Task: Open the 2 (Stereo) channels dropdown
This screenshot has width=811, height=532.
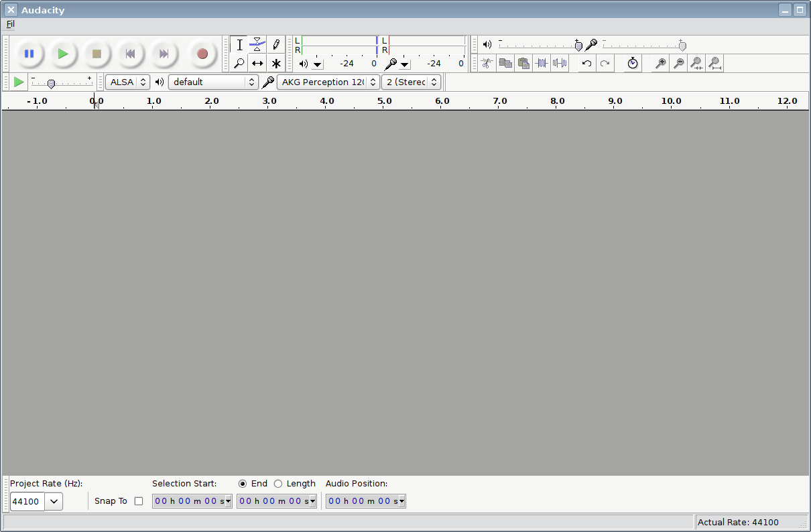Action: click(x=411, y=82)
